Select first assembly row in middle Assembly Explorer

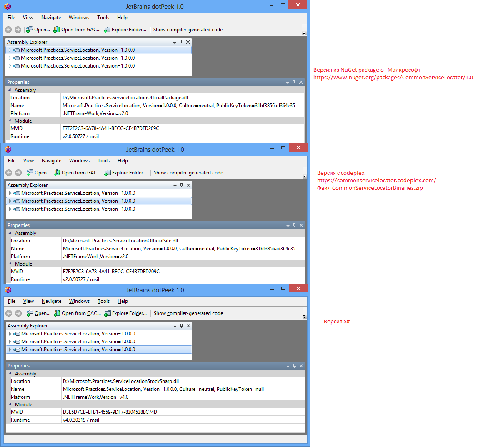point(99,193)
